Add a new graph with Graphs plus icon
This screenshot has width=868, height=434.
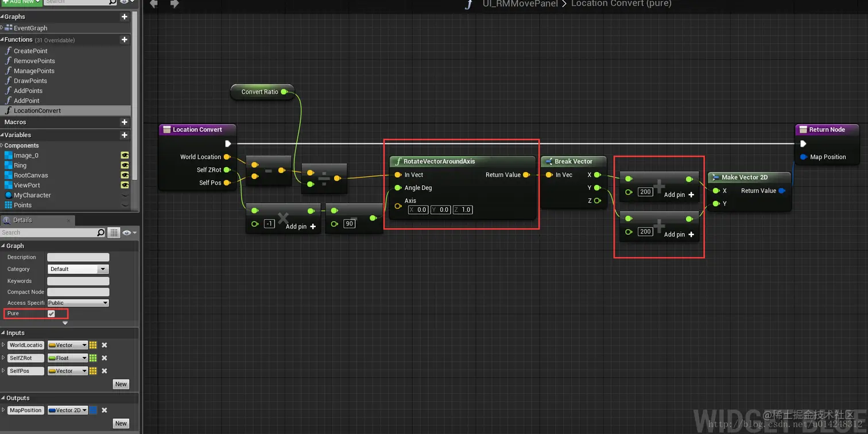pyautogui.click(x=125, y=17)
